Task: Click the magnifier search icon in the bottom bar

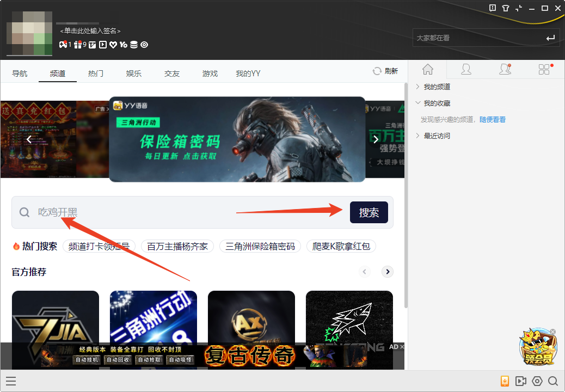Action: (x=552, y=381)
